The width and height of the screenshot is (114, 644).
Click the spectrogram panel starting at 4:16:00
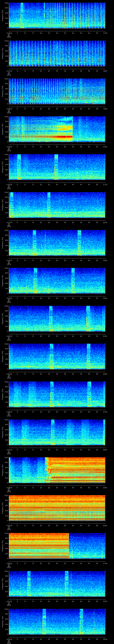tap(57, 16)
